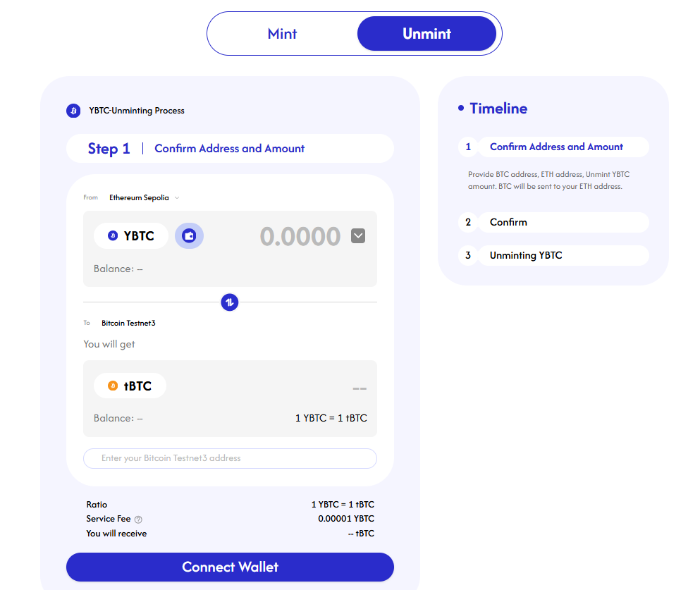Click the orange tBTC coin icon

(x=113, y=386)
